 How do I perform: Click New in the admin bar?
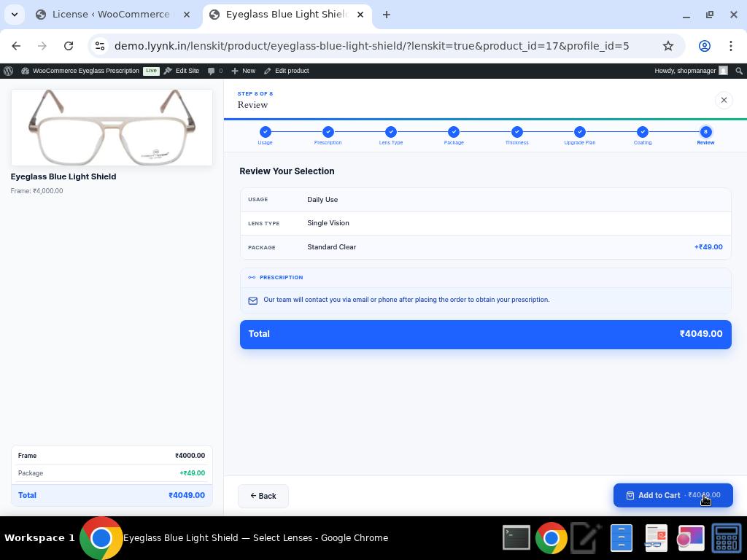(x=244, y=71)
